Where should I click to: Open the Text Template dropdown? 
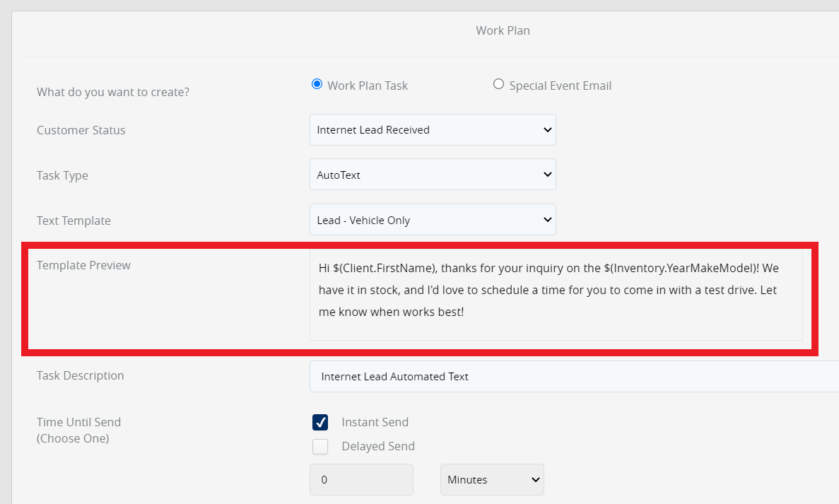[433, 220]
